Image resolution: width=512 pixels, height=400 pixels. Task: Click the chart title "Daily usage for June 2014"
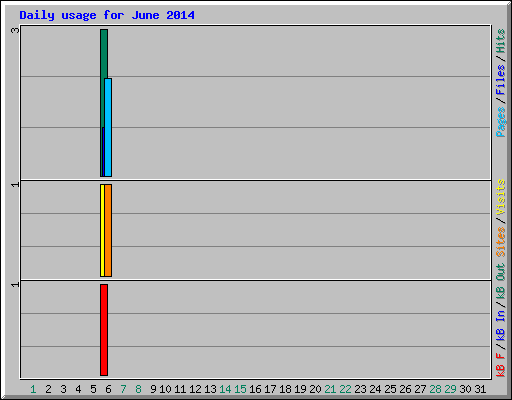[107, 15]
